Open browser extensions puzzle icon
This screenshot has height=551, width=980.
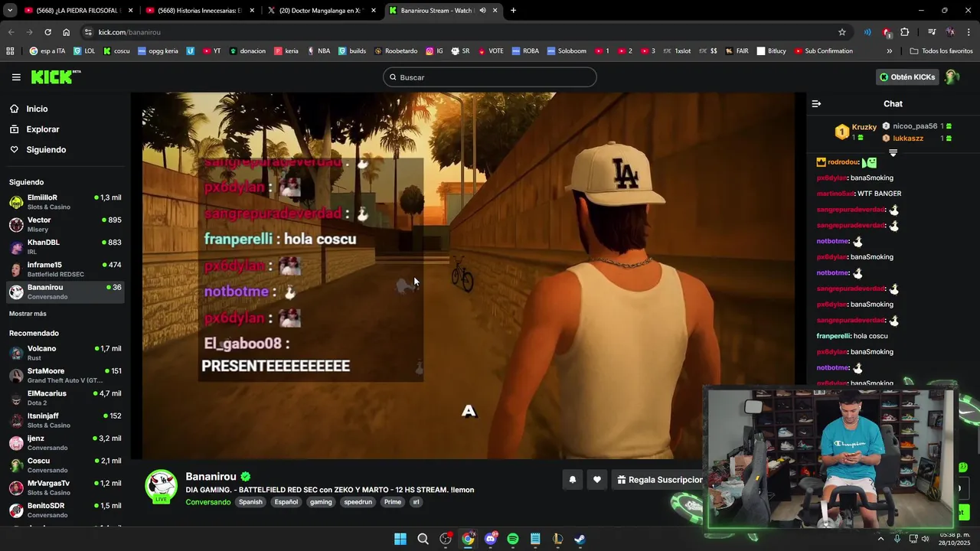coord(905,32)
